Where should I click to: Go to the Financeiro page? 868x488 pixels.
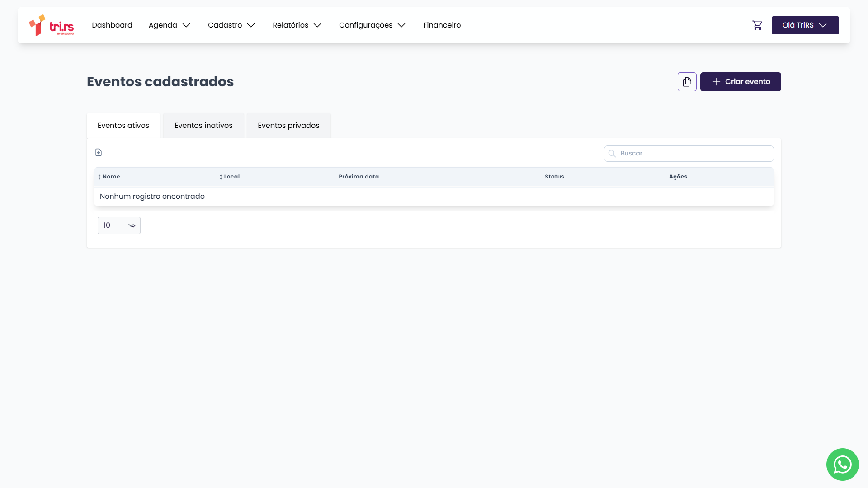point(442,25)
